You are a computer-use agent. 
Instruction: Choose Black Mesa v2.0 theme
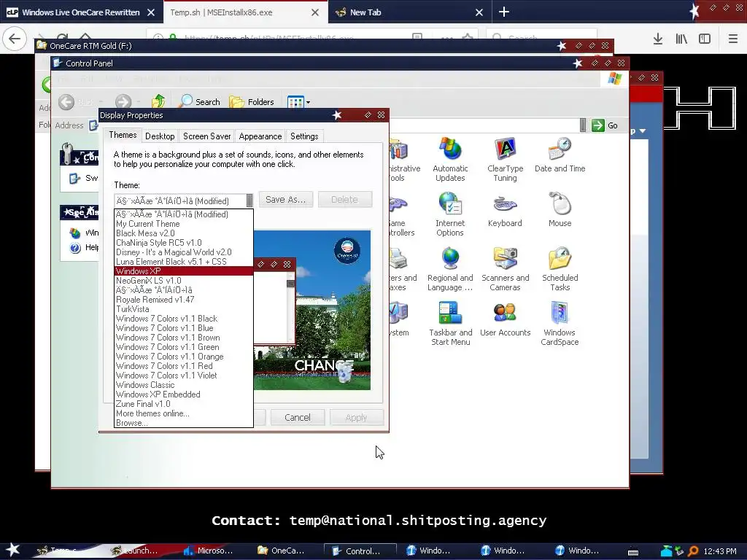[x=184, y=233]
